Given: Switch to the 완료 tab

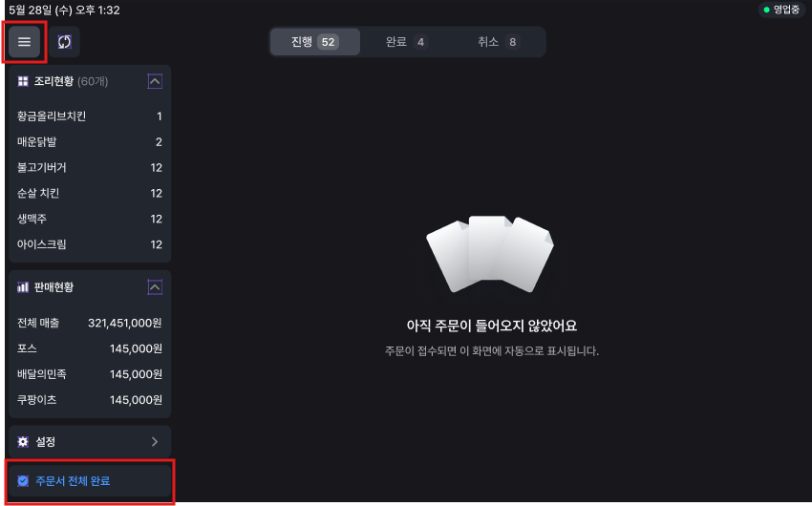Looking at the screenshot, I should click(x=406, y=42).
